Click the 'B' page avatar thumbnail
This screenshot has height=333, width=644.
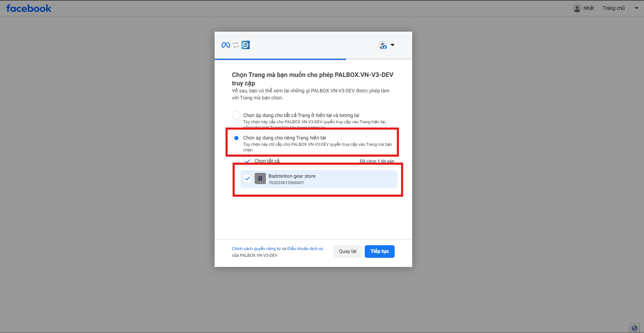point(260,178)
